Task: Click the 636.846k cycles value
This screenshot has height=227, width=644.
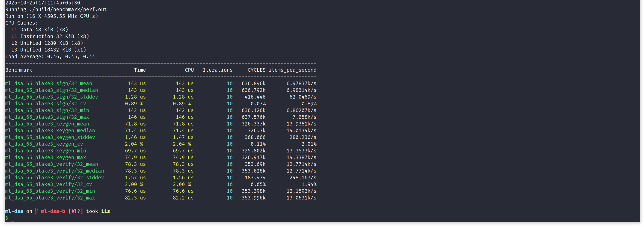Action: click(x=253, y=84)
